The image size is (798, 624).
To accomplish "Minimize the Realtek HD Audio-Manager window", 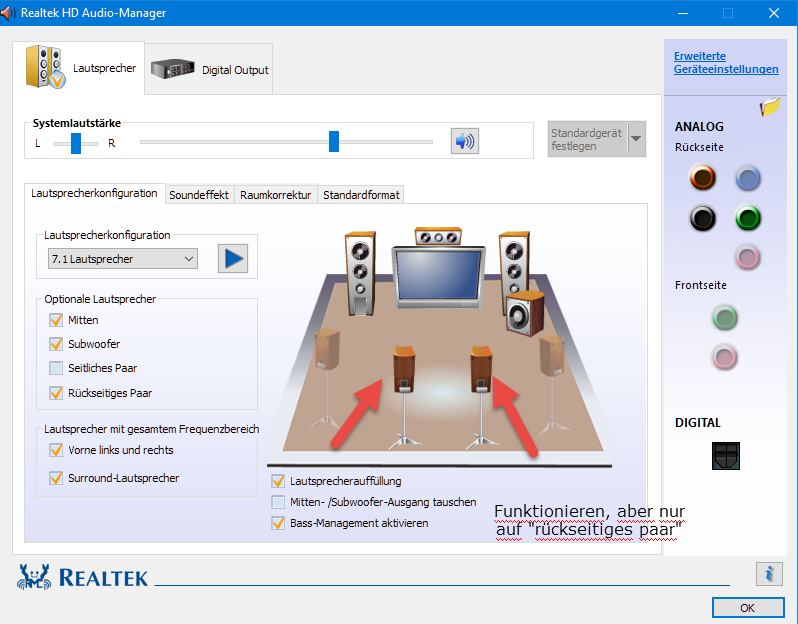I will [683, 13].
